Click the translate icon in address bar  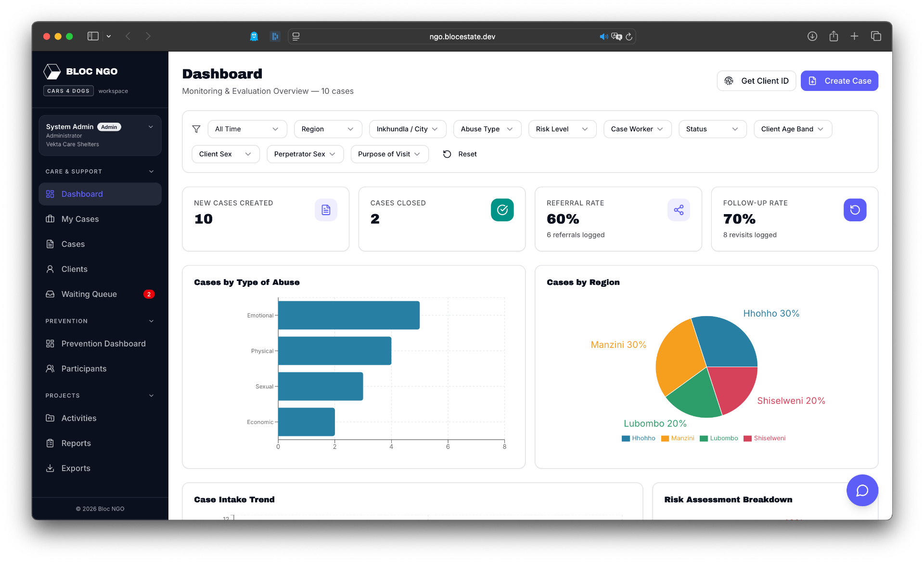pos(616,37)
